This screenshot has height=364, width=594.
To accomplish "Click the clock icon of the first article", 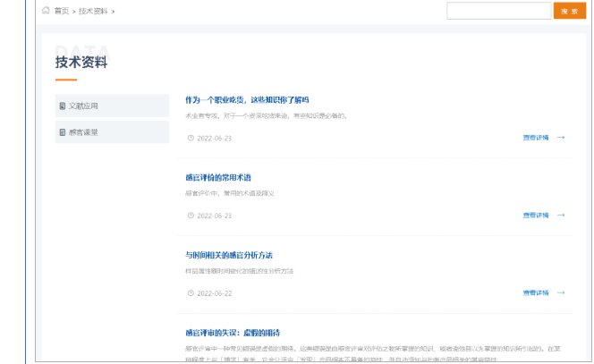I will [191, 138].
